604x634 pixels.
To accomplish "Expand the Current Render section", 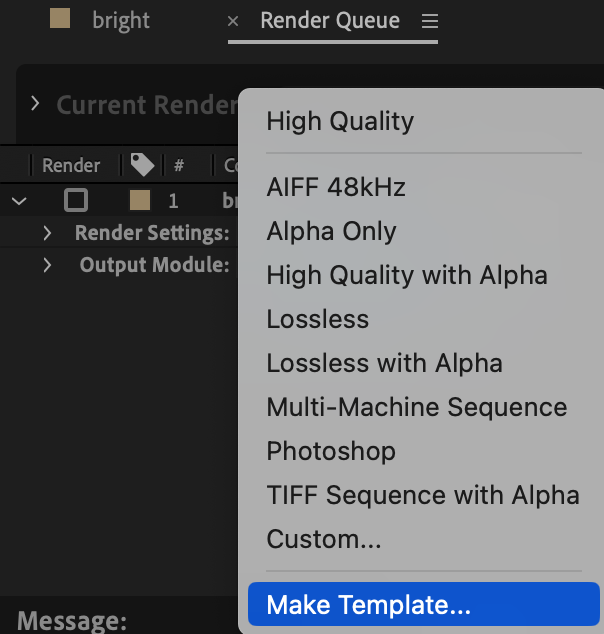I will 36,104.
